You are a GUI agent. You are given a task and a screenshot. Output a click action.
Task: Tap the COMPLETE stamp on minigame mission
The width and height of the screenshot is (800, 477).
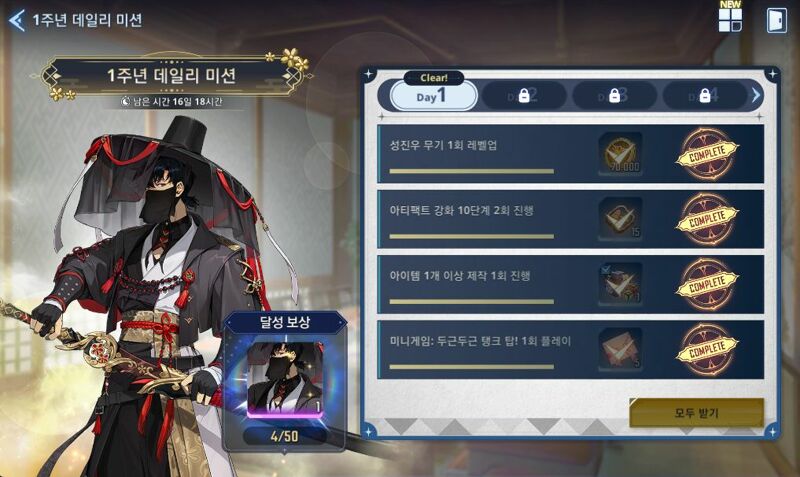pyautogui.click(x=707, y=349)
